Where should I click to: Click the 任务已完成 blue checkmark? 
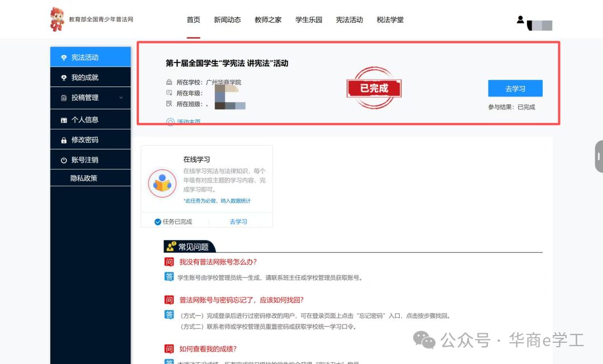point(158,222)
